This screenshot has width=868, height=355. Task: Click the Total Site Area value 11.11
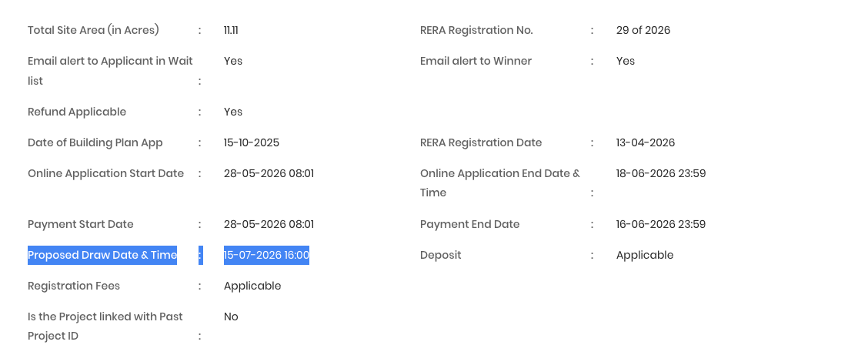[x=231, y=30]
